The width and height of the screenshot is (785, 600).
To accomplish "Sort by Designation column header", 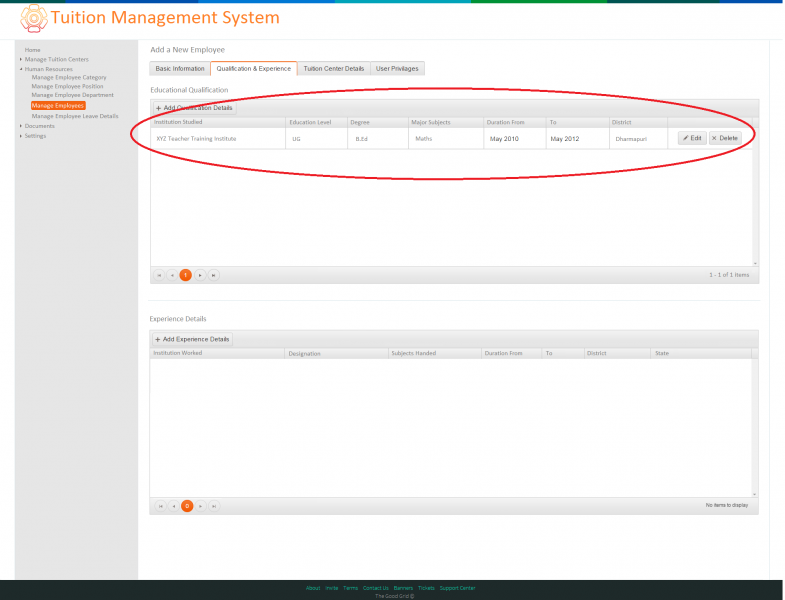I will click(336, 353).
